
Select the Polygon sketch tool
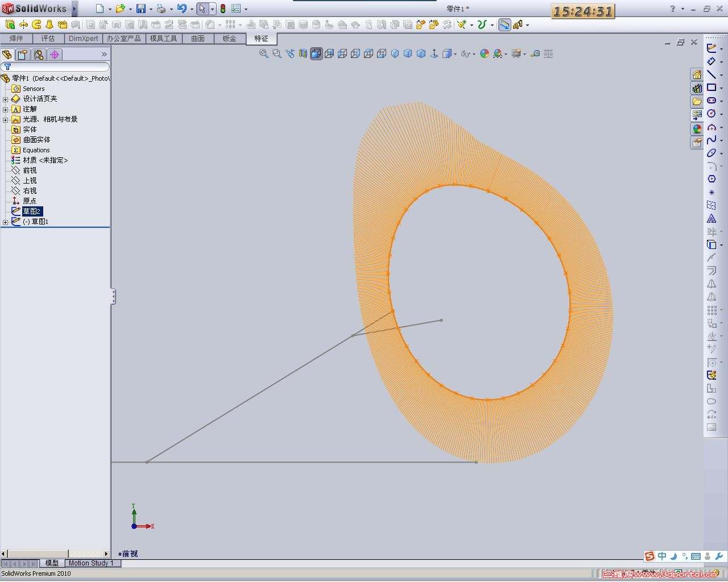(x=712, y=179)
